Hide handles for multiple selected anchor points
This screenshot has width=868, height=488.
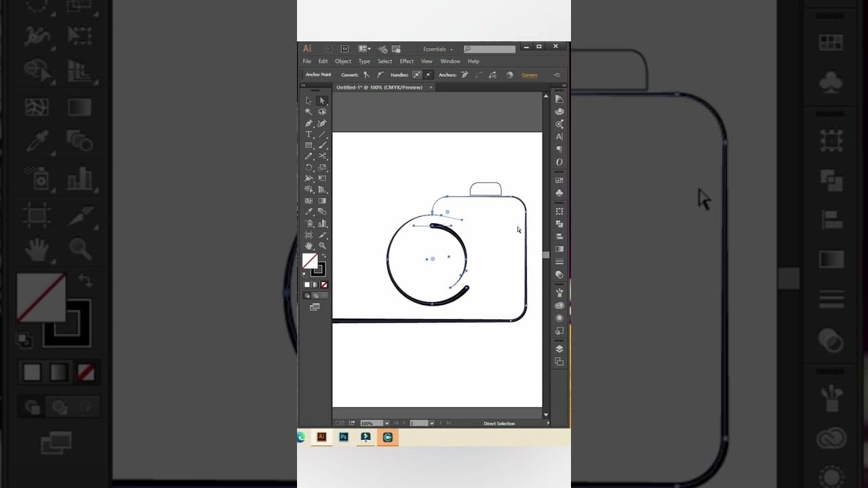coord(428,75)
